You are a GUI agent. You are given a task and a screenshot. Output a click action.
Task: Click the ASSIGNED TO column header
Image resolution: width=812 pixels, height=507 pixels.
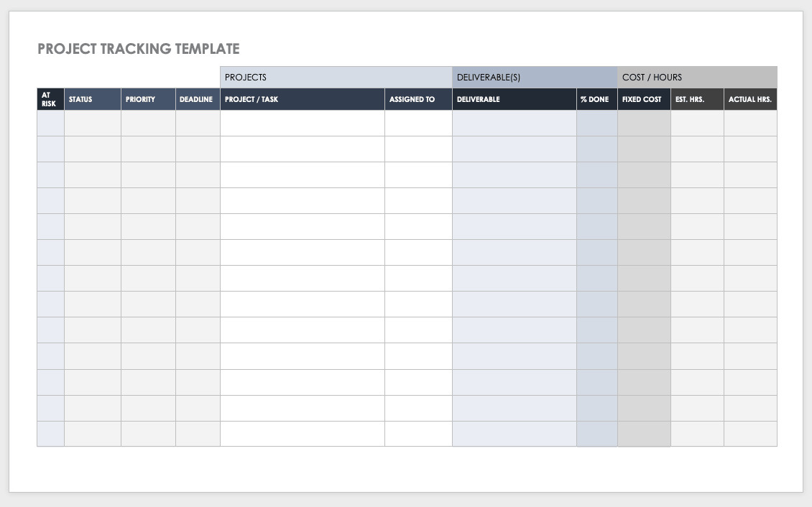418,99
